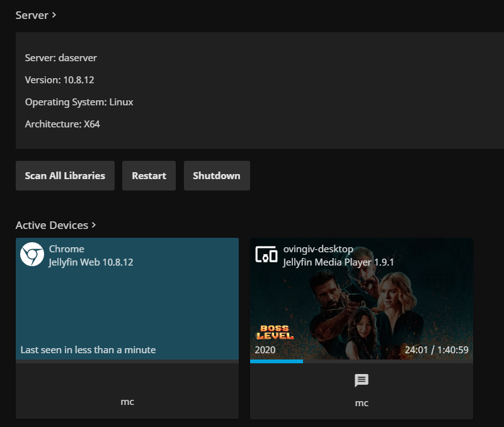Image resolution: width=504 pixels, height=427 pixels.
Task: Open the Active Devices heading link
Action: (x=52, y=225)
